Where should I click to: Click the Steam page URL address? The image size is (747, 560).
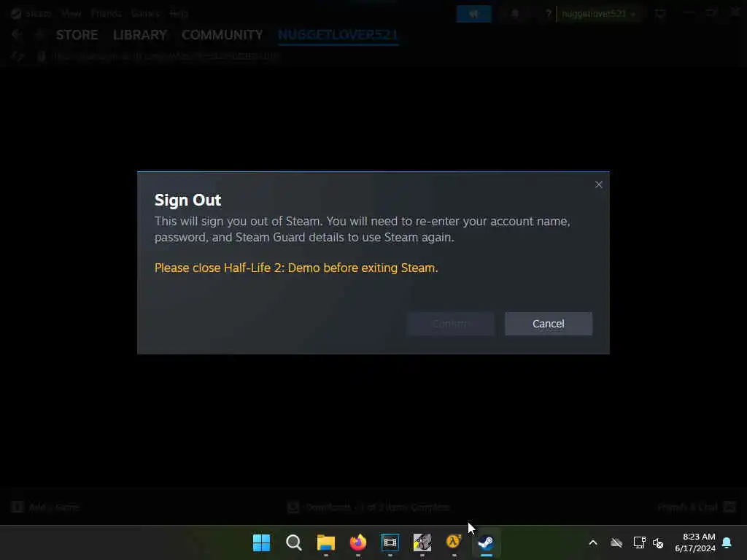[167, 56]
